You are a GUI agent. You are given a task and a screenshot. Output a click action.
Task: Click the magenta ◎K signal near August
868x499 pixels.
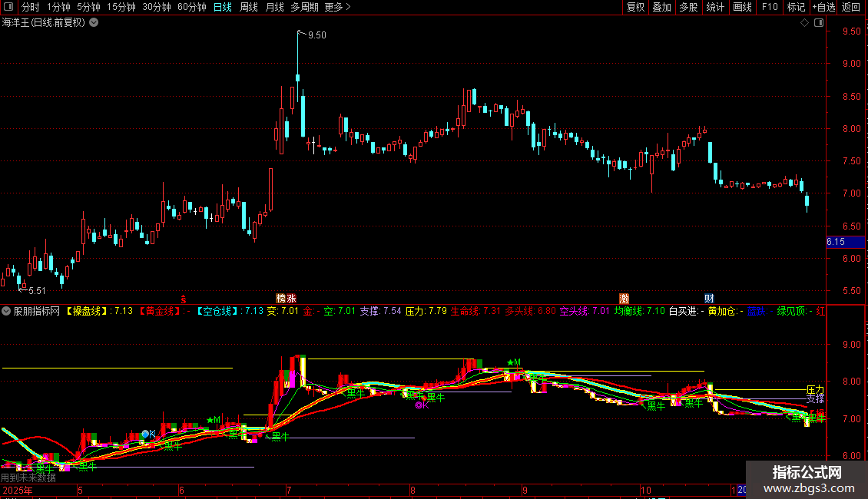point(422,405)
